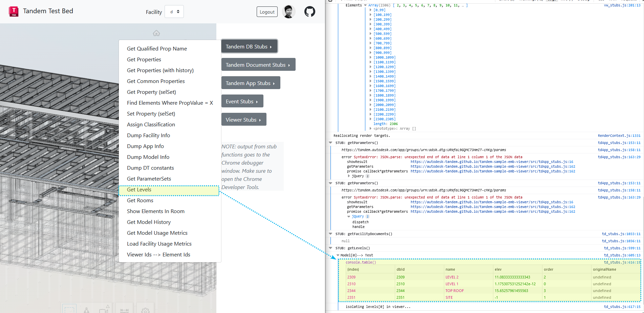
Task: Click the Tandem logo icon
Action: point(14,11)
